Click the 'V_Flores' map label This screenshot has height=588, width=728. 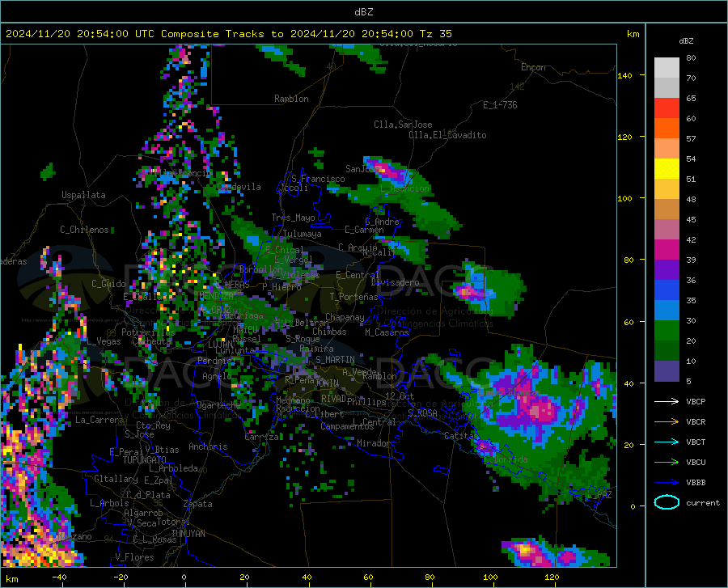click(134, 557)
